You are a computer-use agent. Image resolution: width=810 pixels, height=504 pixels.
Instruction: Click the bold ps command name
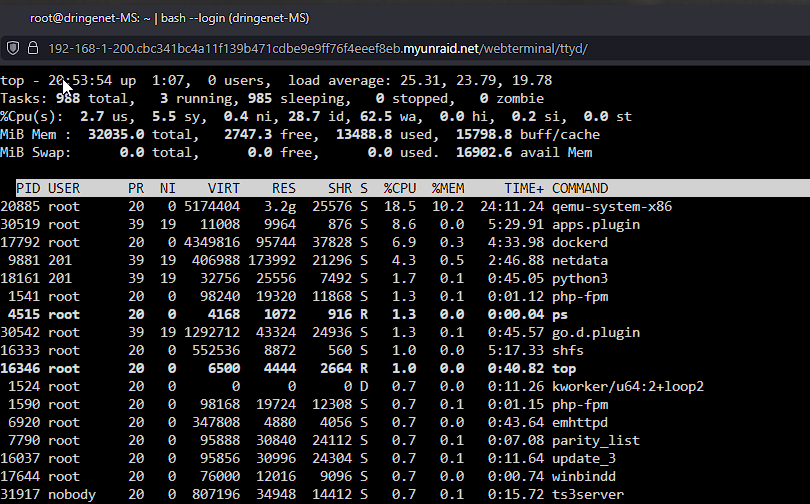pos(560,314)
